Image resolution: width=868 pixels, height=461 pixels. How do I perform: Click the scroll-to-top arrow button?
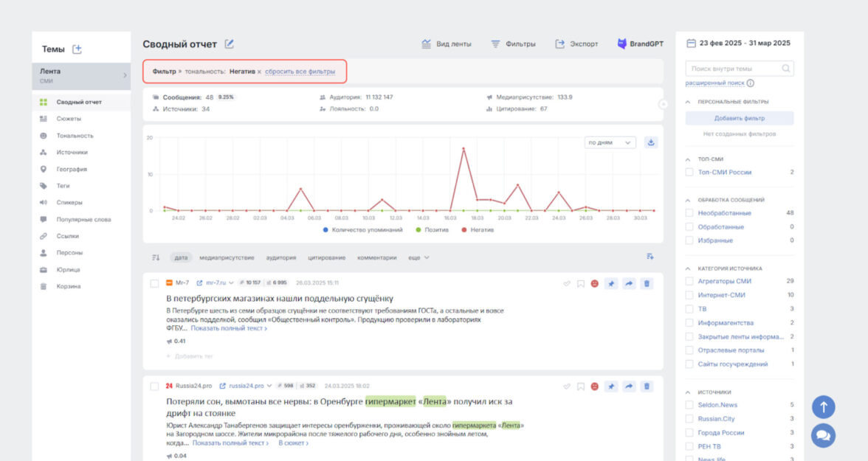823,406
